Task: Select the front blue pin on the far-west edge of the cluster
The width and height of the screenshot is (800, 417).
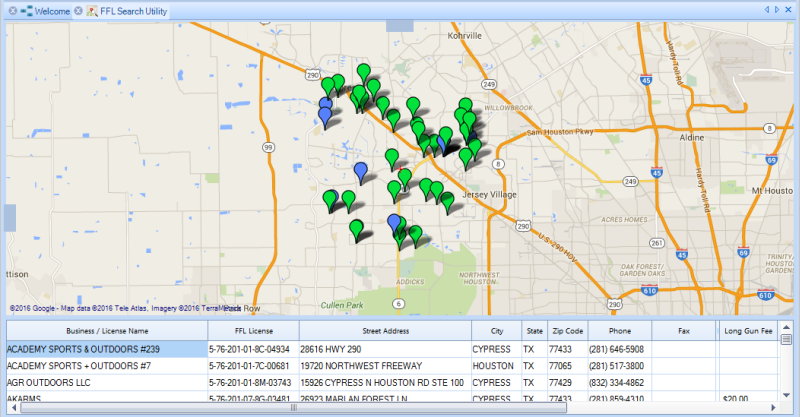Action: click(x=325, y=118)
